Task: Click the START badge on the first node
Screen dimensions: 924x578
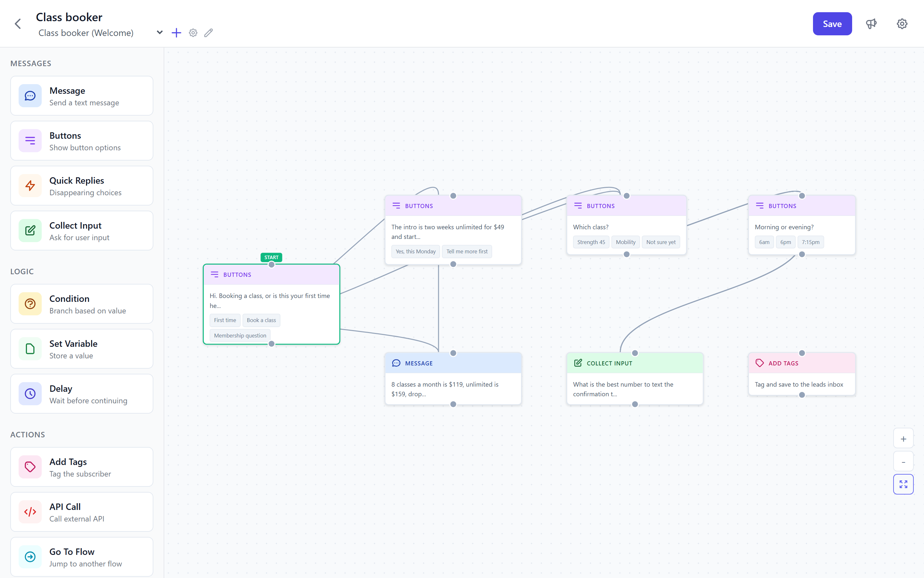Action: coord(271,257)
